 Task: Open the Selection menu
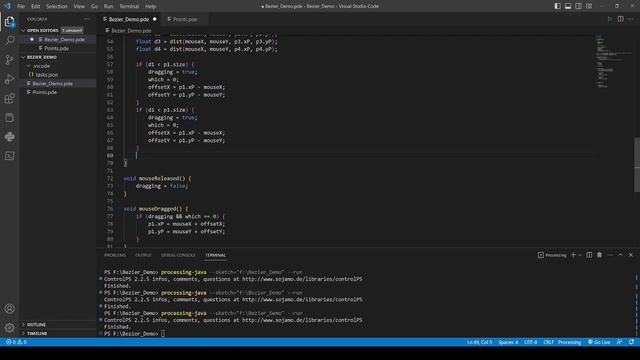[x=57, y=6]
